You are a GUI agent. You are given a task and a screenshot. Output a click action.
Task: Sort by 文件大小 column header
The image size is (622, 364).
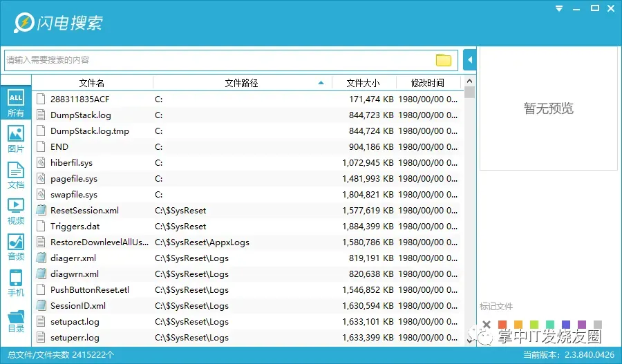[364, 83]
